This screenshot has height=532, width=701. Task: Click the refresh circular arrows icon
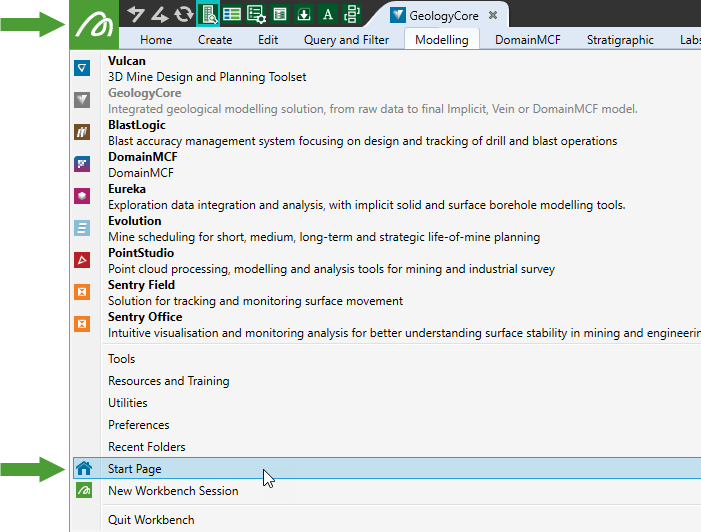click(x=184, y=14)
